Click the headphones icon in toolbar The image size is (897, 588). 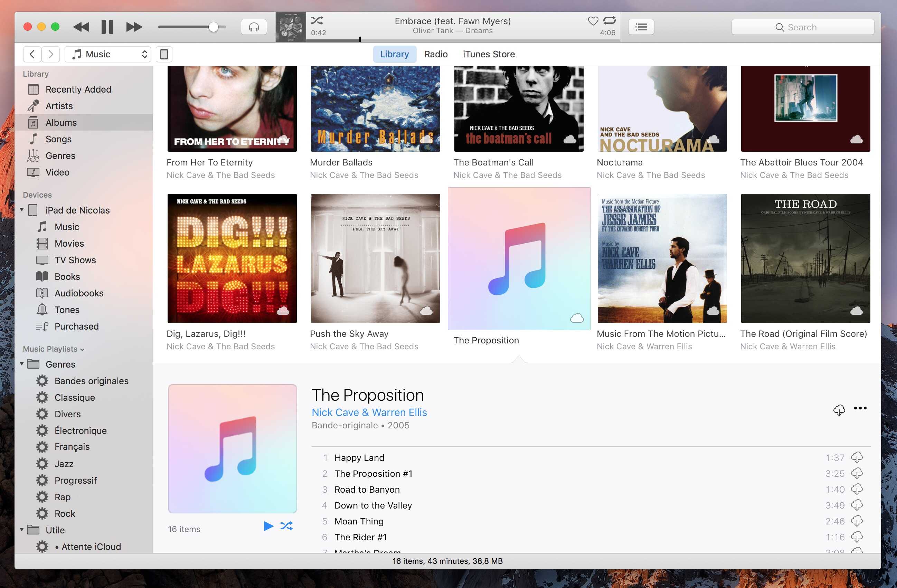pos(253,27)
